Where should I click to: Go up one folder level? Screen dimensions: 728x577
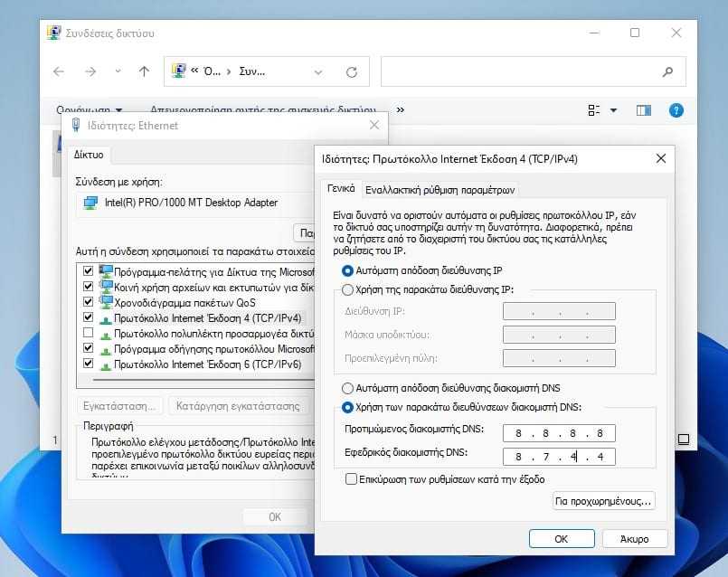click(144, 71)
